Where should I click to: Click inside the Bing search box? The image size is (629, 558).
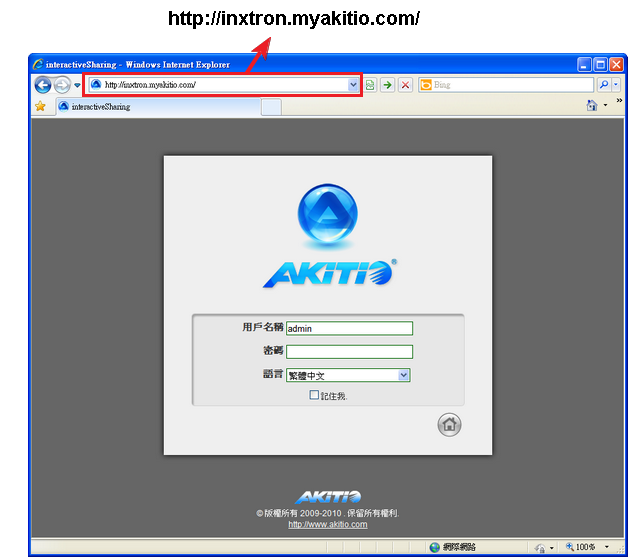pos(510,85)
